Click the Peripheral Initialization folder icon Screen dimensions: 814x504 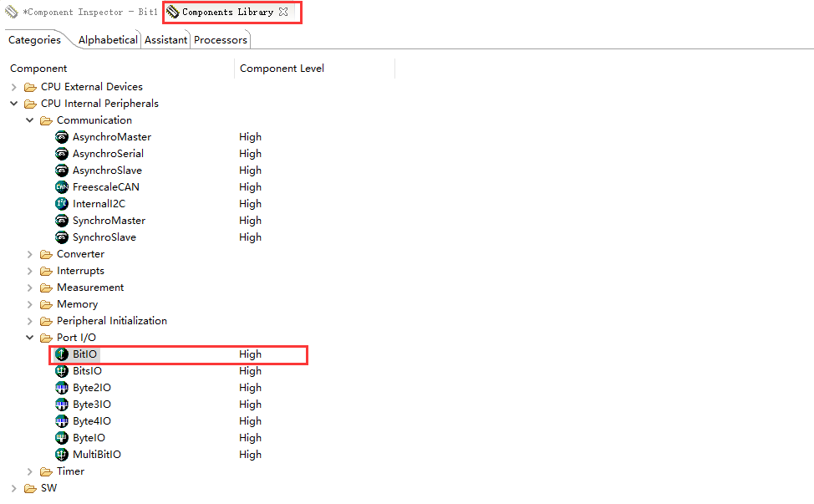pyautogui.click(x=46, y=321)
